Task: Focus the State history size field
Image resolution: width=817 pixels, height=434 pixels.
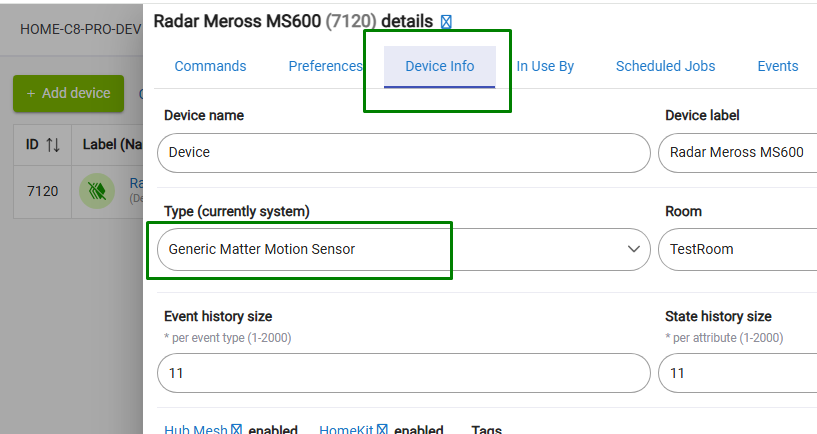Action: click(x=737, y=373)
